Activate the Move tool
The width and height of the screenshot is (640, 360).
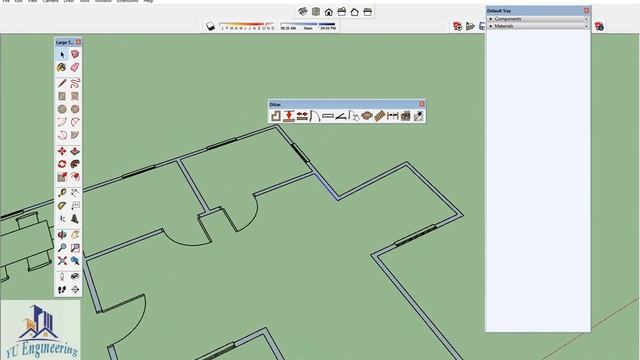pos(62,151)
